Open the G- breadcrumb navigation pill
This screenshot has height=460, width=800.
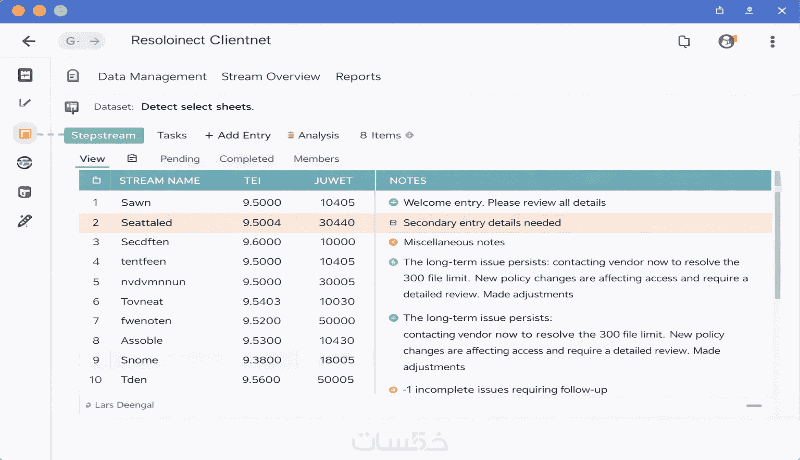[82, 41]
